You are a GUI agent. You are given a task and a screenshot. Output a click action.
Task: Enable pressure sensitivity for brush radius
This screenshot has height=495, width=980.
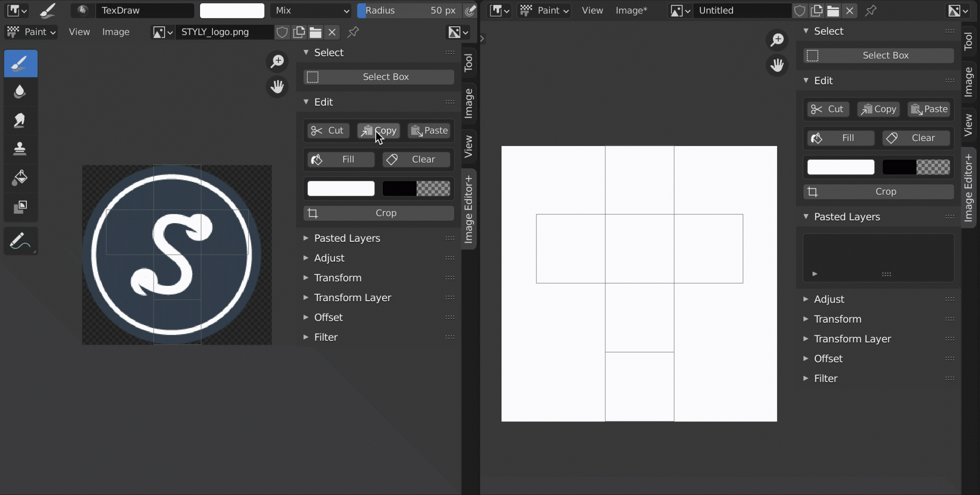[x=471, y=10]
